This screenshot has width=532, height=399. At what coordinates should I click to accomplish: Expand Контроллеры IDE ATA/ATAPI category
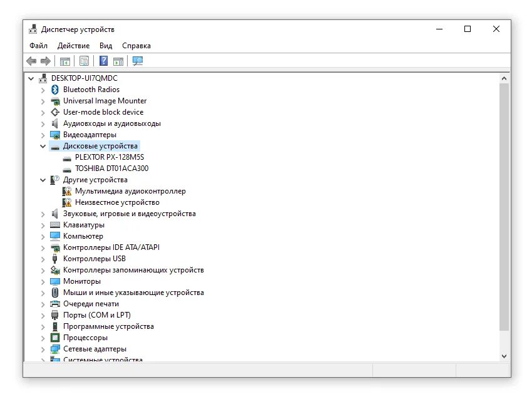click(43, 247)
